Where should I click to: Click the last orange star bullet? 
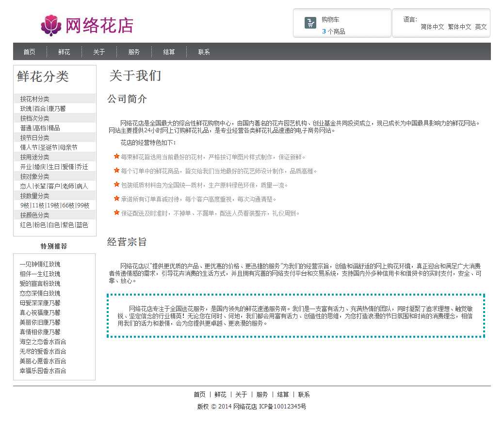point(116,213)
